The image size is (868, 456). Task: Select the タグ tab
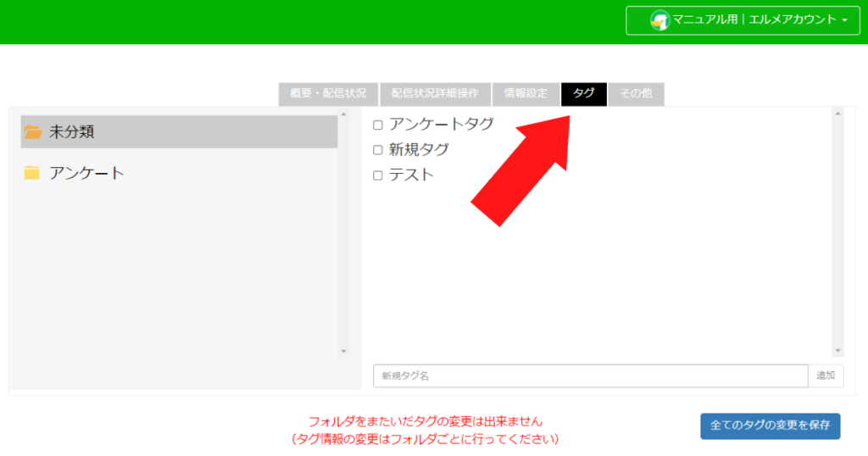(x=584, y=93)
